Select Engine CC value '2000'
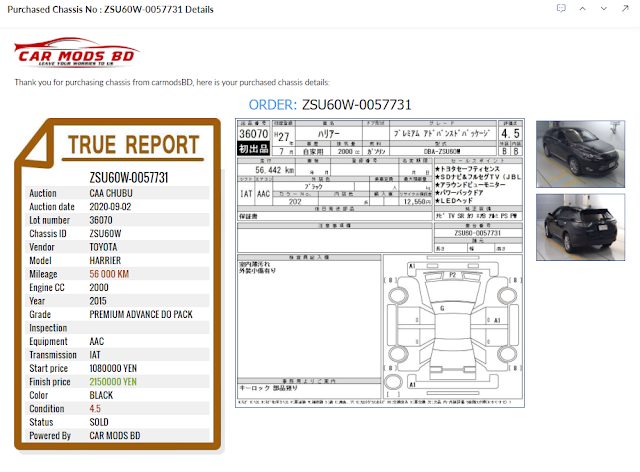 99,287
